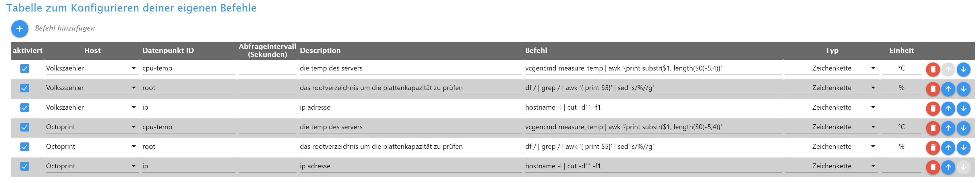Move Octoprint cpu-temp row down
980x183 pixels.
(x=963, y=128)
